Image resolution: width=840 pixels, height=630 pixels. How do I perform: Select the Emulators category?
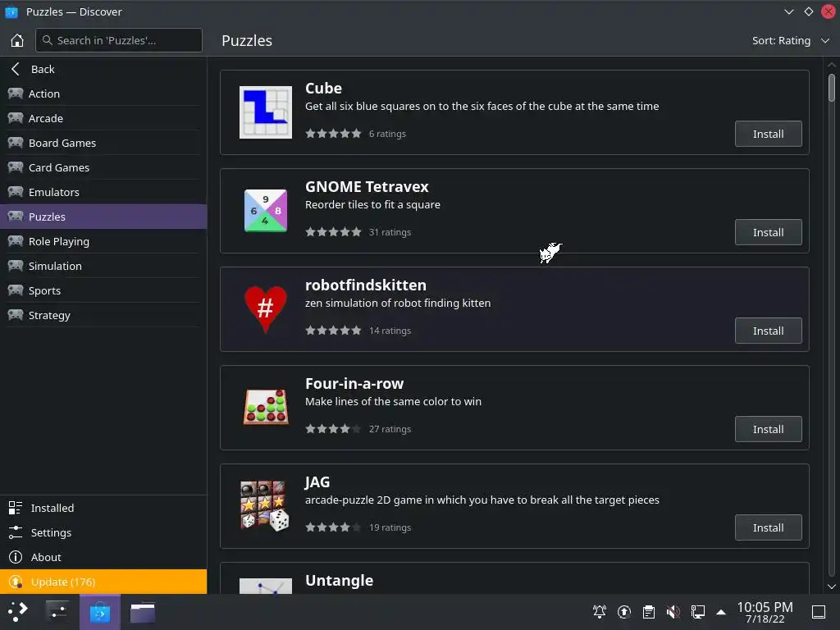(103, 192)
